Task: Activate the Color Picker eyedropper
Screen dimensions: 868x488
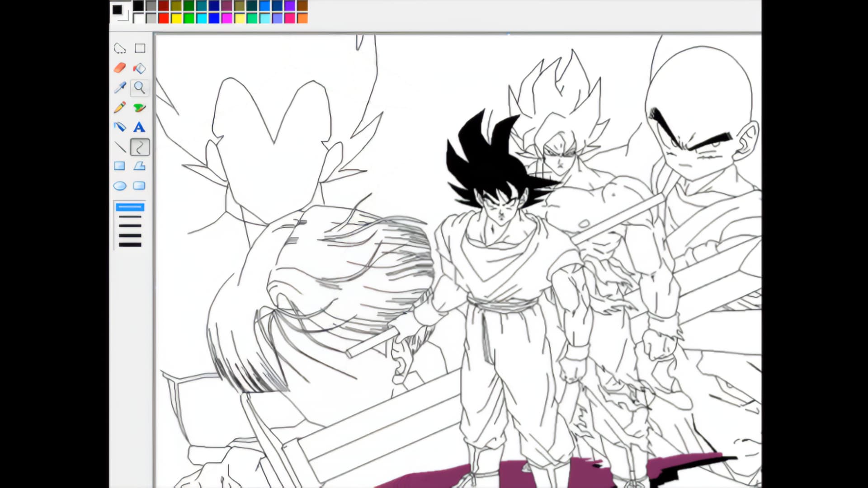Action: click(120, 88)
